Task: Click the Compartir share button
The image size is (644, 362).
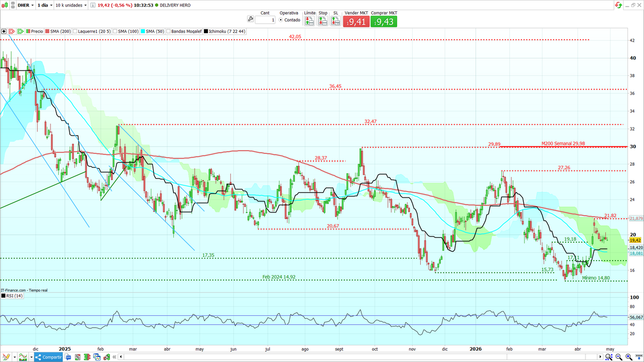Action: pos(48,357)
